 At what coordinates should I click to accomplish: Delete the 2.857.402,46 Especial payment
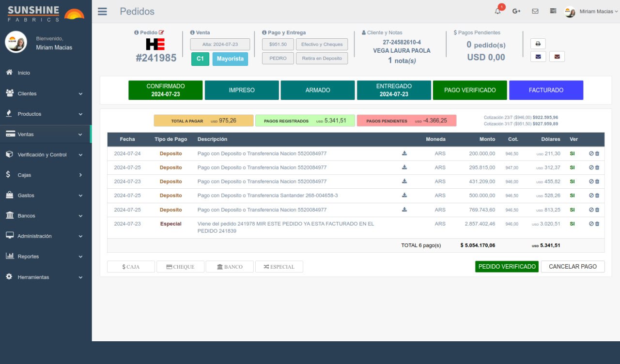[x=597, y=224]
